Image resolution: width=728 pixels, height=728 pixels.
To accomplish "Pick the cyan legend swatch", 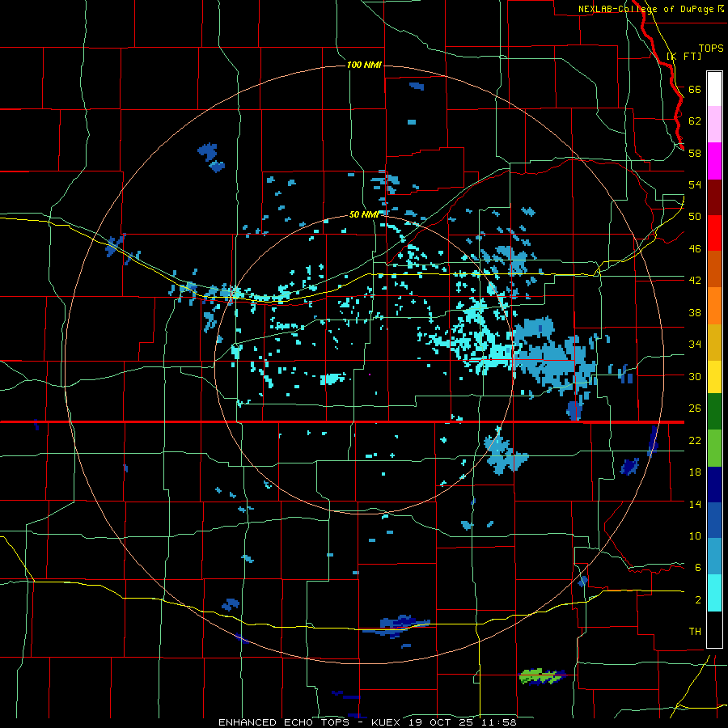I will pos(714,593).
